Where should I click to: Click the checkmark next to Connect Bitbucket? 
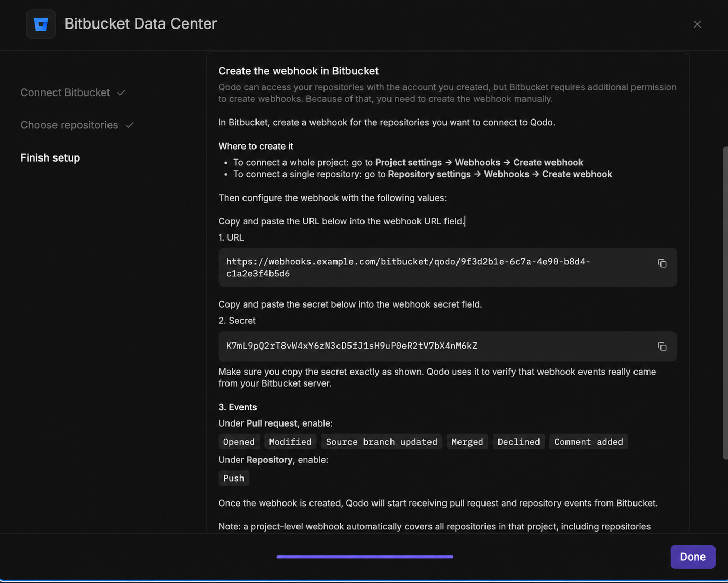(122, 92)
